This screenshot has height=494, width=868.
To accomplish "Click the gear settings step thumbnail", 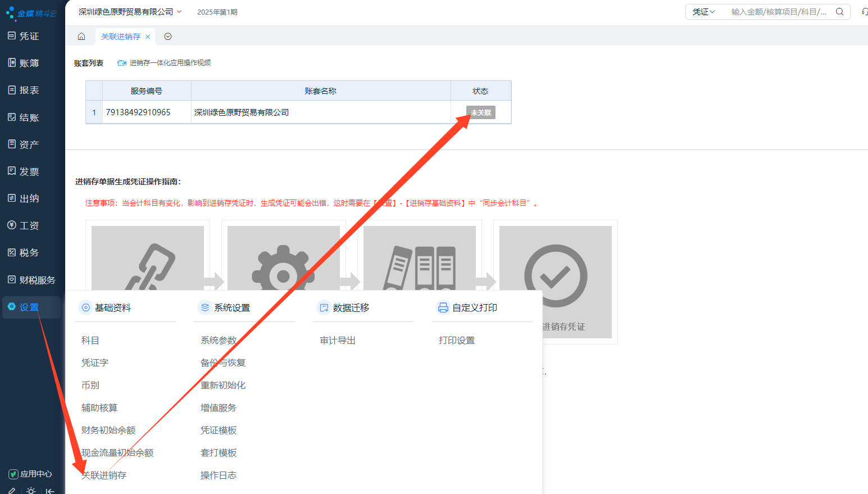I will click(x=284, y=258).
